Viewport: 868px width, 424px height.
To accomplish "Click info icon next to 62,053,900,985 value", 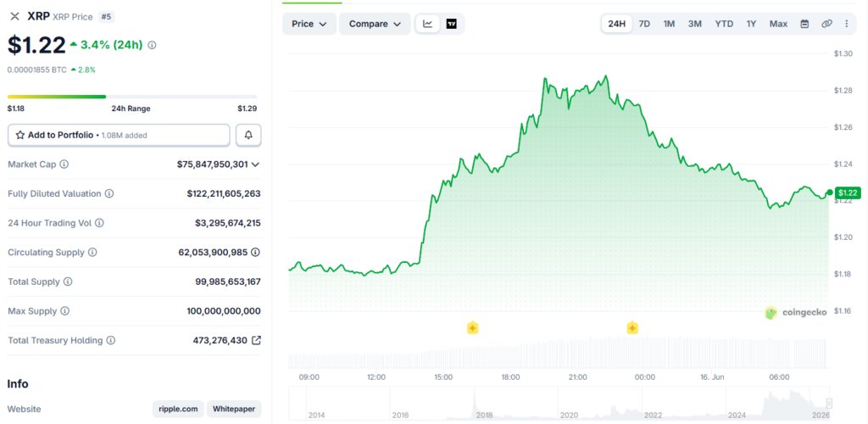I will [255, 252].
